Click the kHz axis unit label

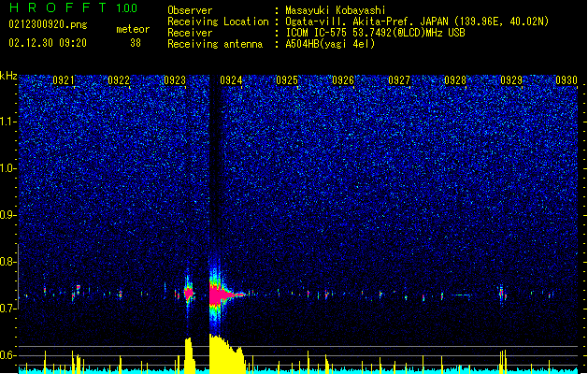(8, 76)
